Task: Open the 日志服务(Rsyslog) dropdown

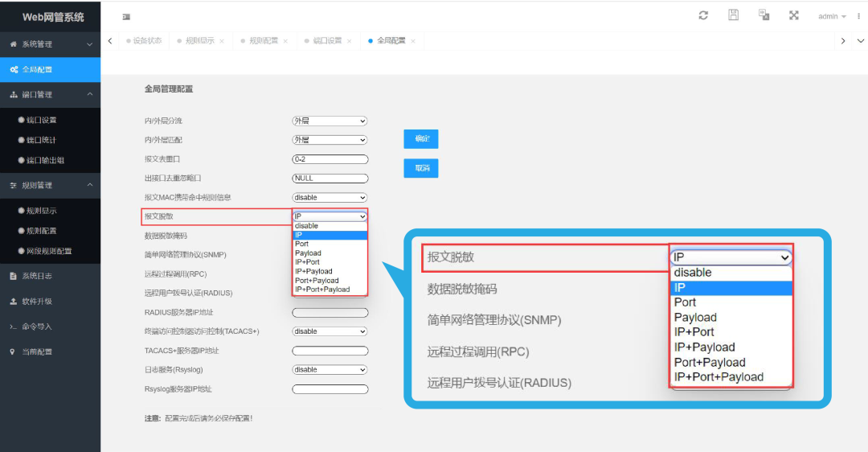Action: pyautogui.click(x=330, y=369)
